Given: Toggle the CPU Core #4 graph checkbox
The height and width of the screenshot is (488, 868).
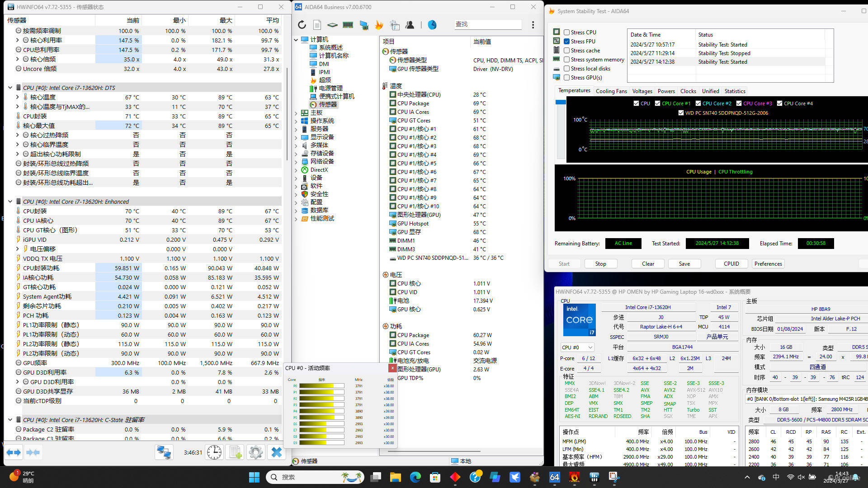Looking at the screenshot, I should pos(779,103).
